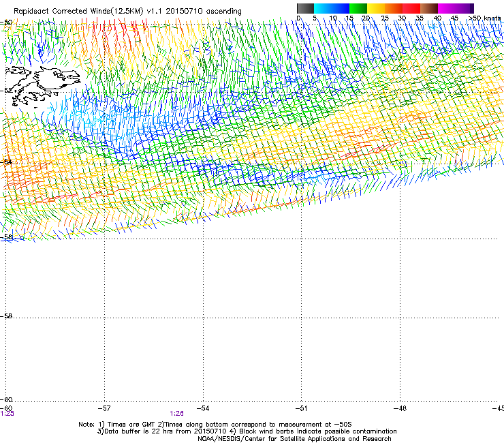504x443 pixels.
Task: Click the '-50' latitude label at the top left
Action: pyautogui.click(x=6, y=22)
